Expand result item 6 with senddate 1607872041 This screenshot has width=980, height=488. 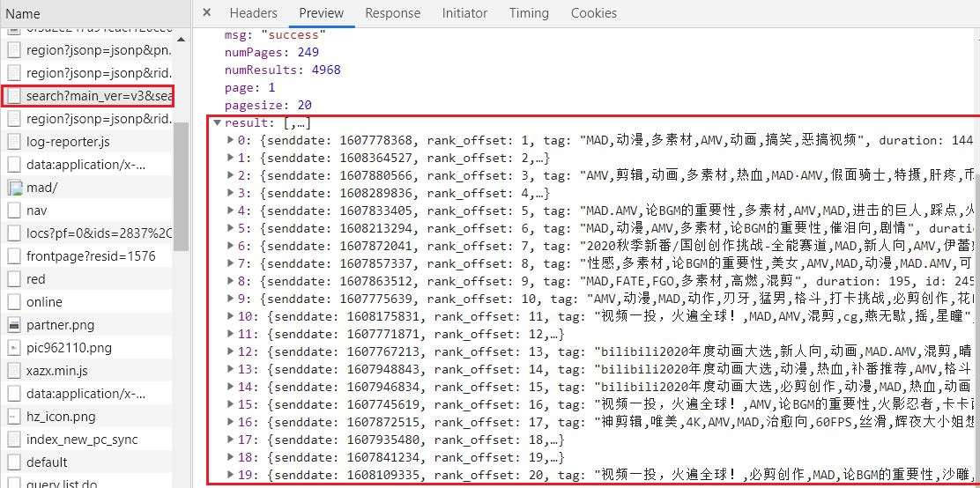tap(231, 245)
